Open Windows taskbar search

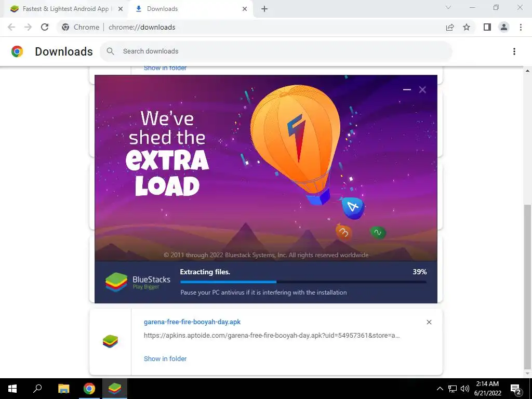coord(37,389)
